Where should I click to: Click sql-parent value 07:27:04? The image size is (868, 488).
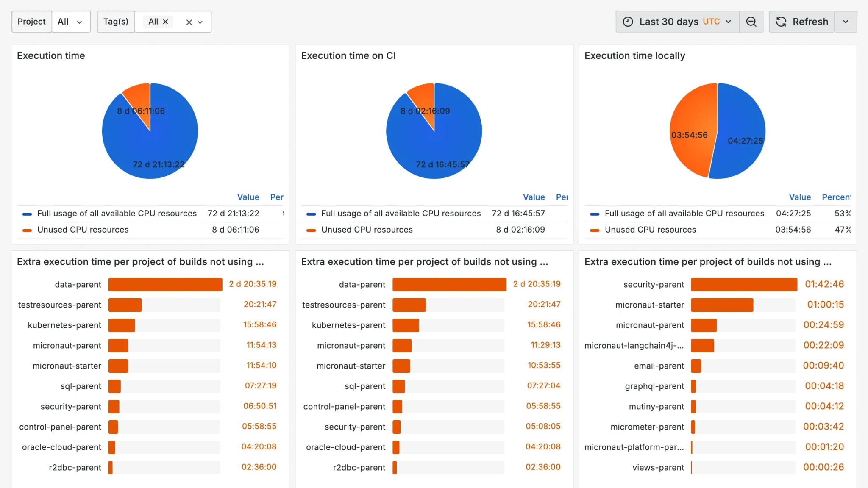[544, 386]
